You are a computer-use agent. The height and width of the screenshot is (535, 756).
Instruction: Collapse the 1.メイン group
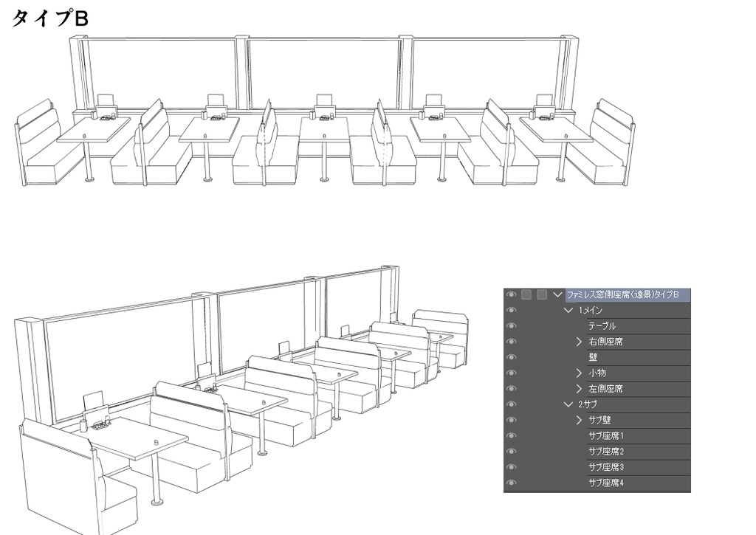[x=568, y=311]
